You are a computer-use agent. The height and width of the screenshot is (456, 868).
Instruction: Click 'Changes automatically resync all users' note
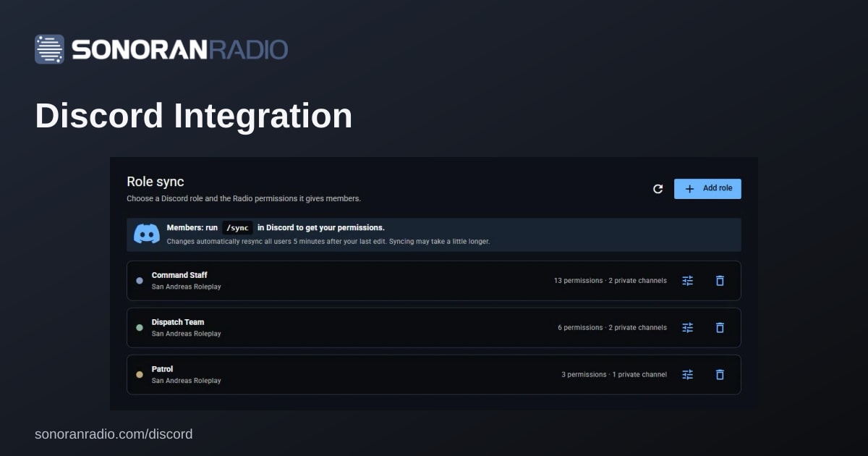(328, 241)
